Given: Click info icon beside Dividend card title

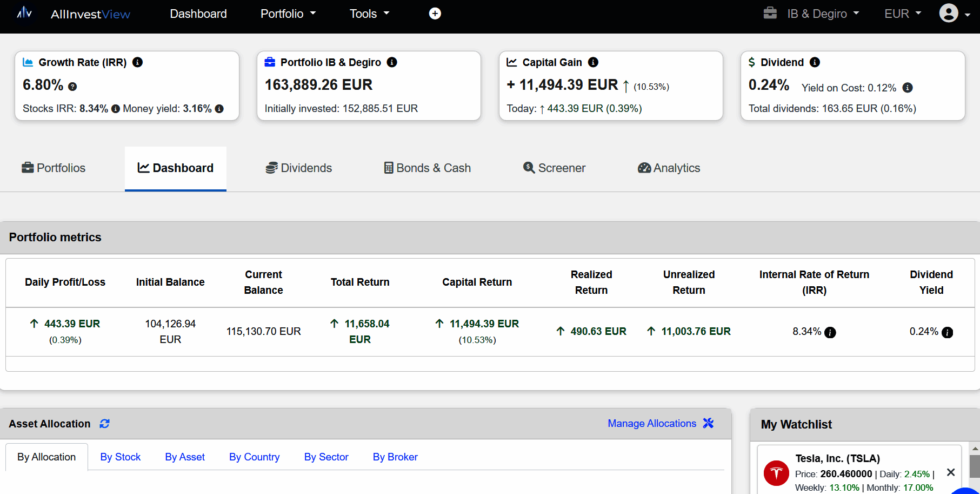Looking at the screenshot, I should click(x=815, y=62).
